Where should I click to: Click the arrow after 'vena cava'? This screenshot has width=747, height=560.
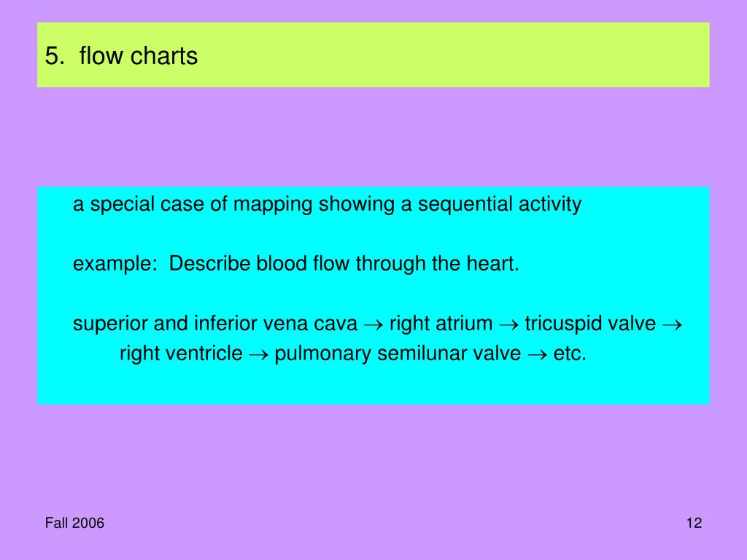point(373,325)
